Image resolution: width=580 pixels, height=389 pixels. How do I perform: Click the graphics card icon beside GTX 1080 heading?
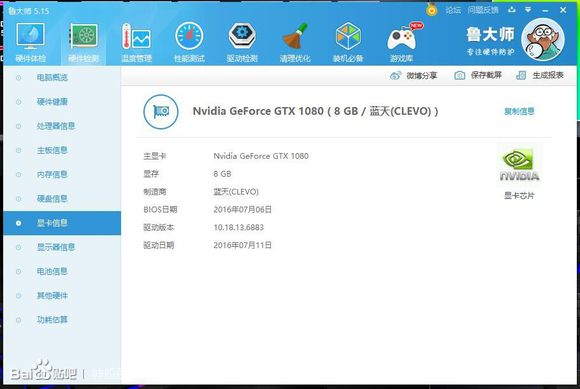161,112
